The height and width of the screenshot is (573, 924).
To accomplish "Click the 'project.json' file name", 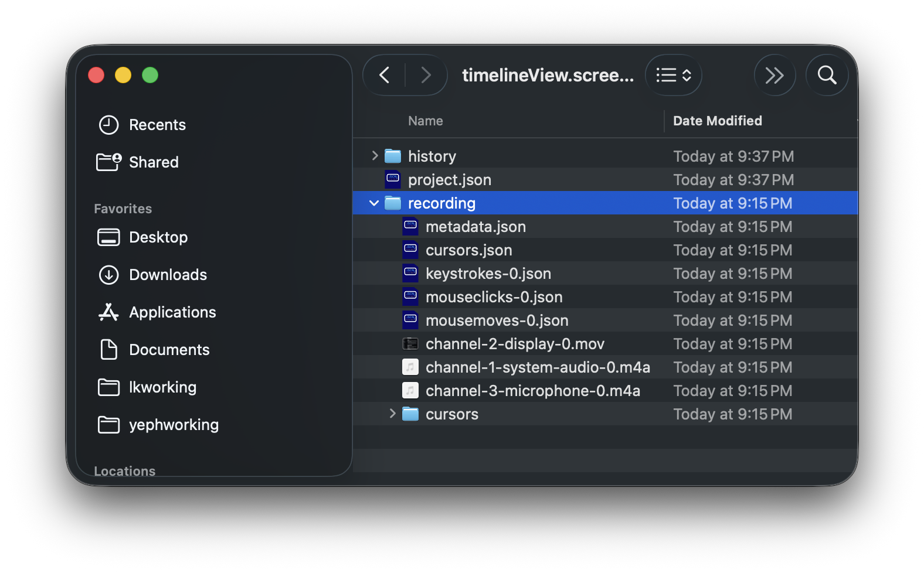I will 450,180.
